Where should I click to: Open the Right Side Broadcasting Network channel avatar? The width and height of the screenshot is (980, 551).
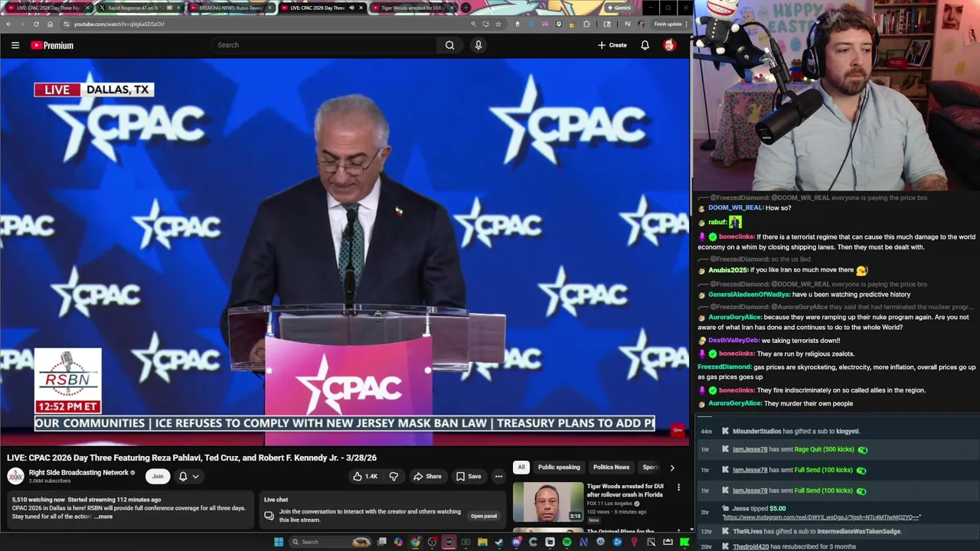point(15,476)
